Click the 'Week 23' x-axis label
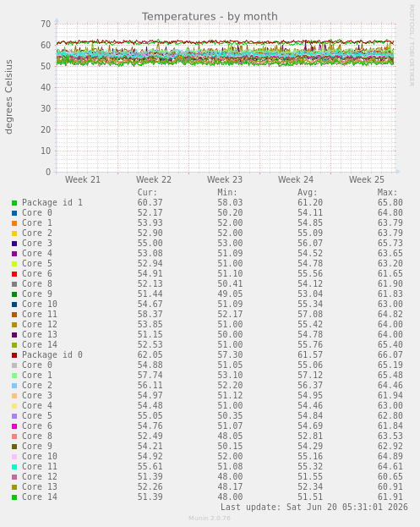Viewport: 420px width, 527px height. tap(225, 179)
